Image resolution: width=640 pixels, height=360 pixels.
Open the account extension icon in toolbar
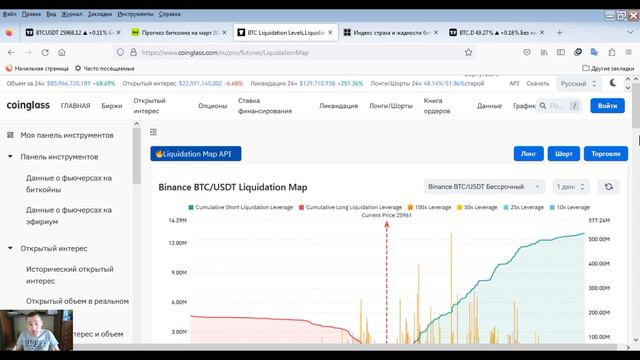point(578,52)
